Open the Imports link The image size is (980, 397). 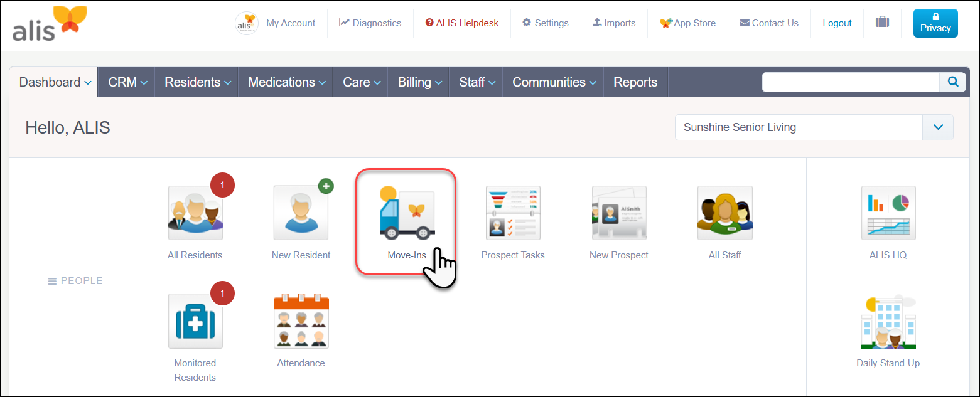[x=614, y=23]
